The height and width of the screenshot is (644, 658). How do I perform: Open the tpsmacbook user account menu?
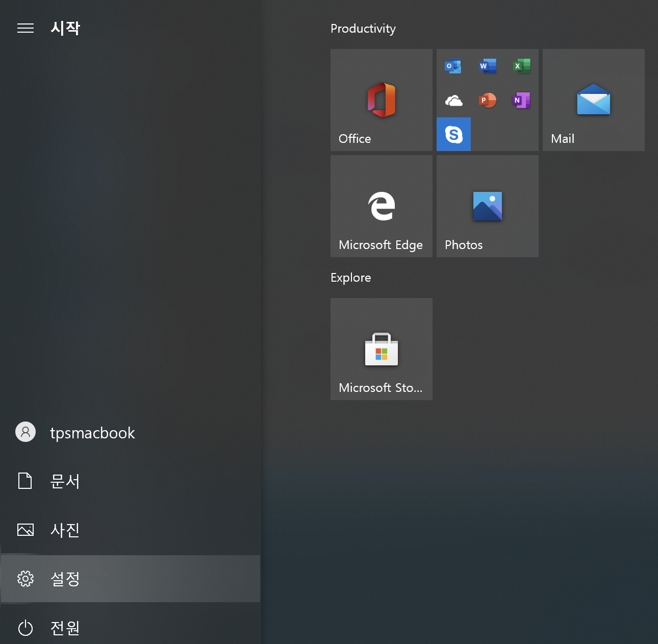pos(131,432)
